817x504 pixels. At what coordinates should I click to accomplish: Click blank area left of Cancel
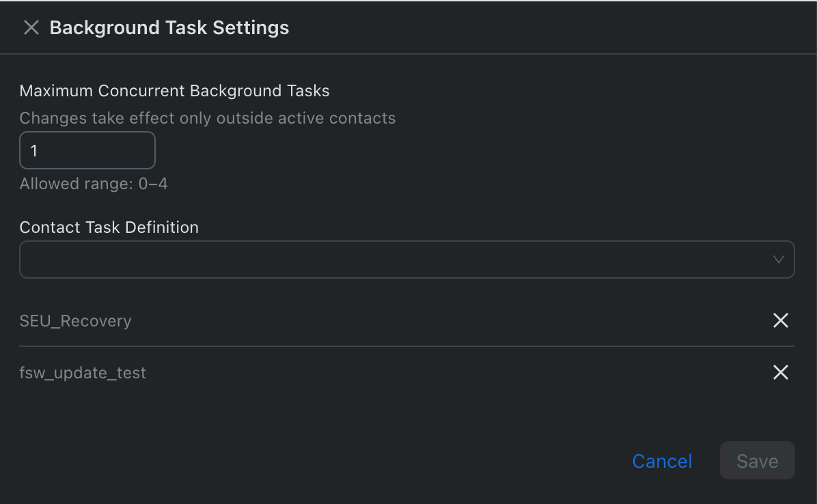coord(342,461)
